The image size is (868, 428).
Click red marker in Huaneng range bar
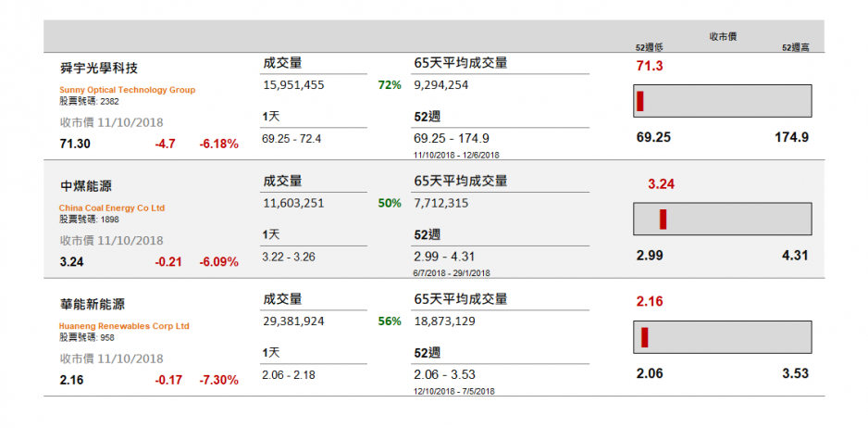(644, 337)
